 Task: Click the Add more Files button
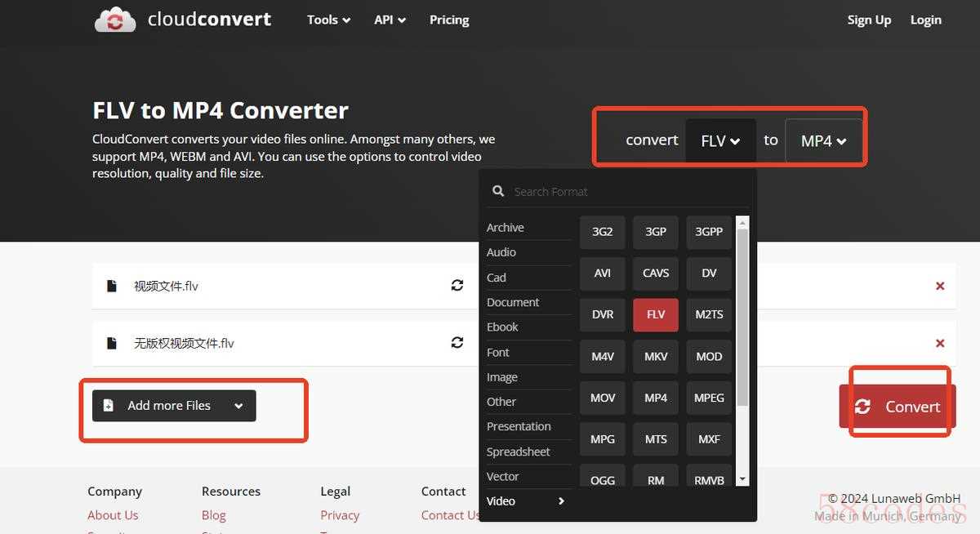point(174,406)
